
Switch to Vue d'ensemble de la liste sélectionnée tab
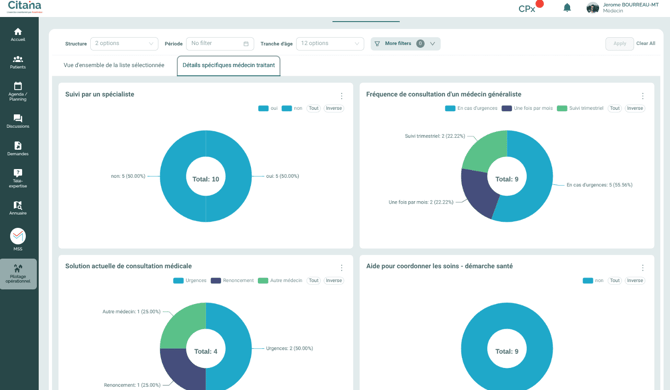[114, 65]
